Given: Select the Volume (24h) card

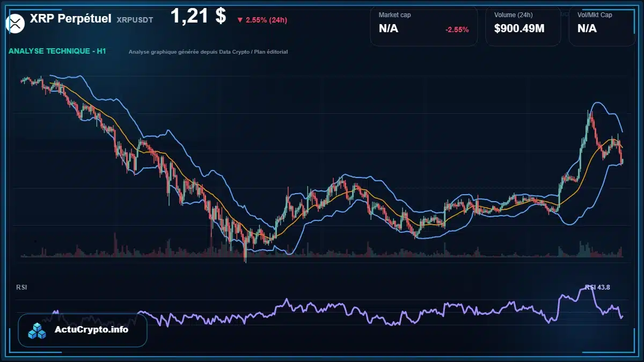Looking at the screenshot, I should click(523, 26).
